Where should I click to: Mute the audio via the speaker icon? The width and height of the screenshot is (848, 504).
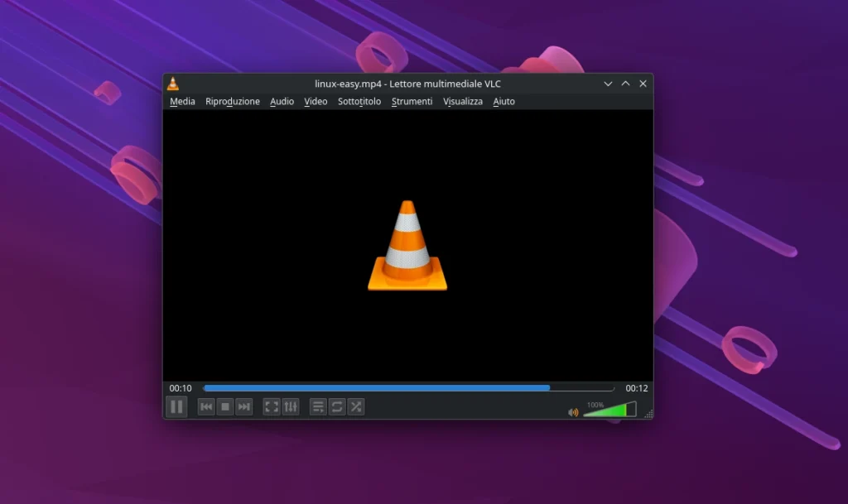click(x=572, y=410)
